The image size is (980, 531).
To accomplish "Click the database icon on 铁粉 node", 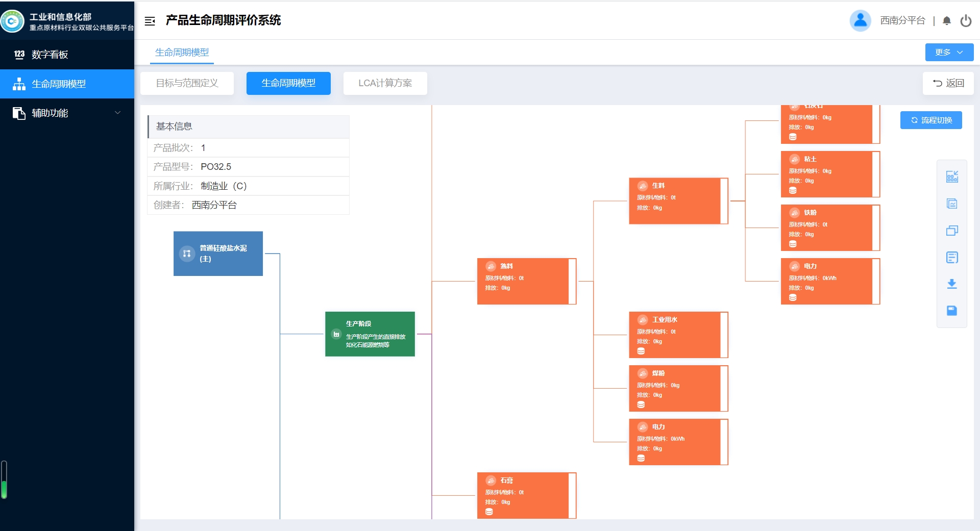I will [793, 244].
